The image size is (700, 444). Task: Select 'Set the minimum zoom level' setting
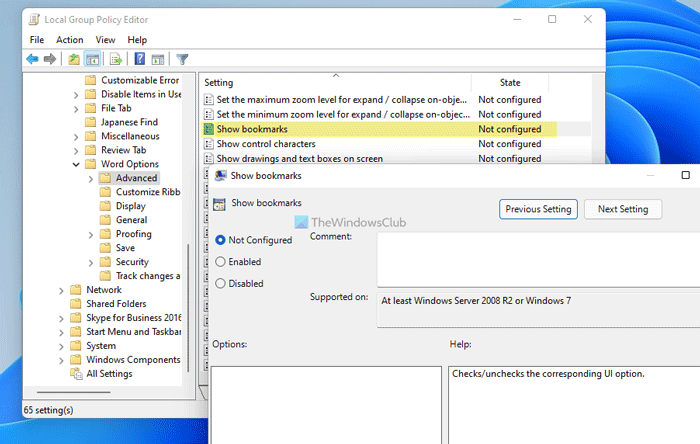[343, 115]
